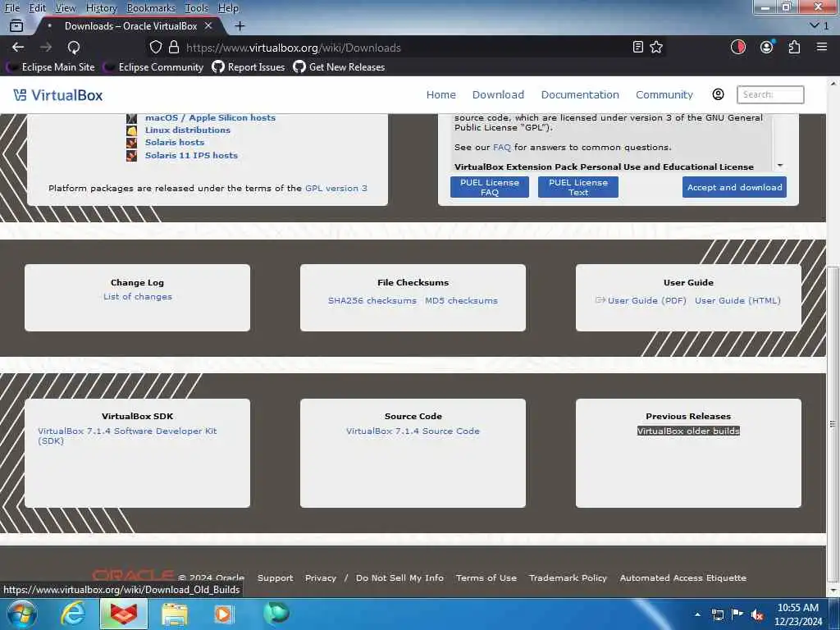Open the VirtualBox site user account icon
840x630 pixels.
[x=718, y=94]
